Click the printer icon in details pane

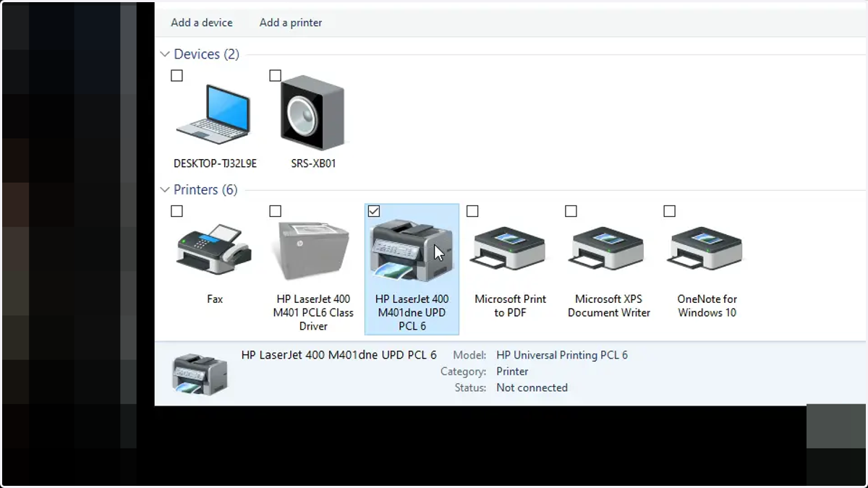point(200,373)
